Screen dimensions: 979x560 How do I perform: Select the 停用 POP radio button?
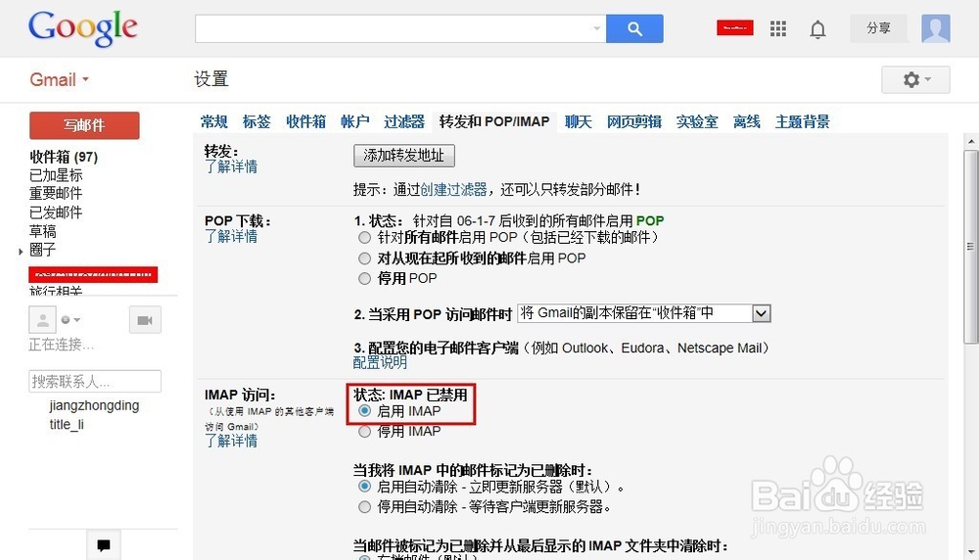(x=364, y=279)
